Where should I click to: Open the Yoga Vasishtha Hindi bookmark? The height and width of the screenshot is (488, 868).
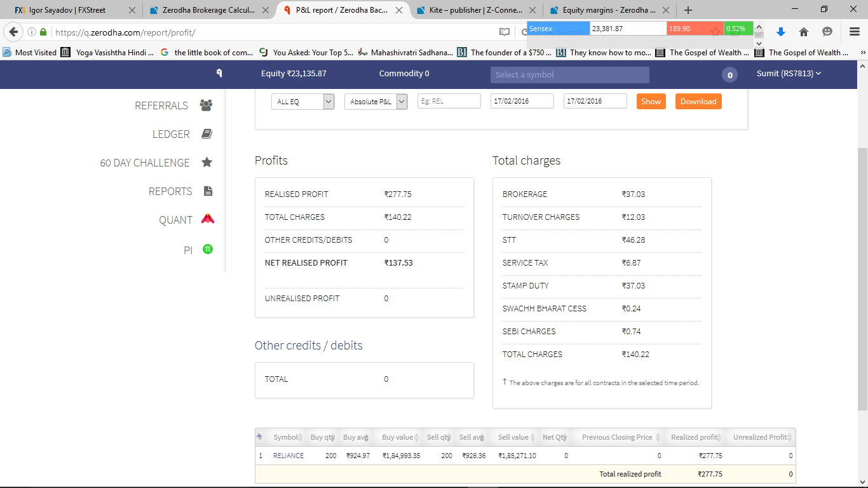tap(107, 53)
